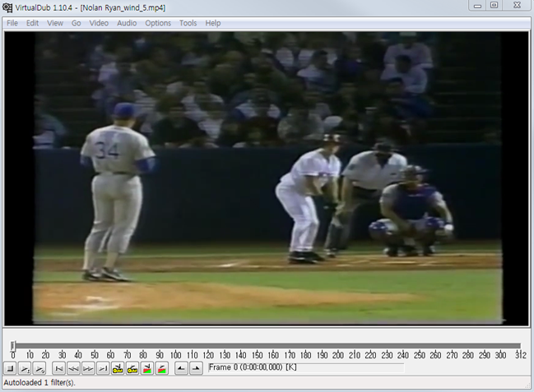Viewport: 534px width, 392px height.
Task: Set the selection start mark-in
Action: tap(181, 368)
